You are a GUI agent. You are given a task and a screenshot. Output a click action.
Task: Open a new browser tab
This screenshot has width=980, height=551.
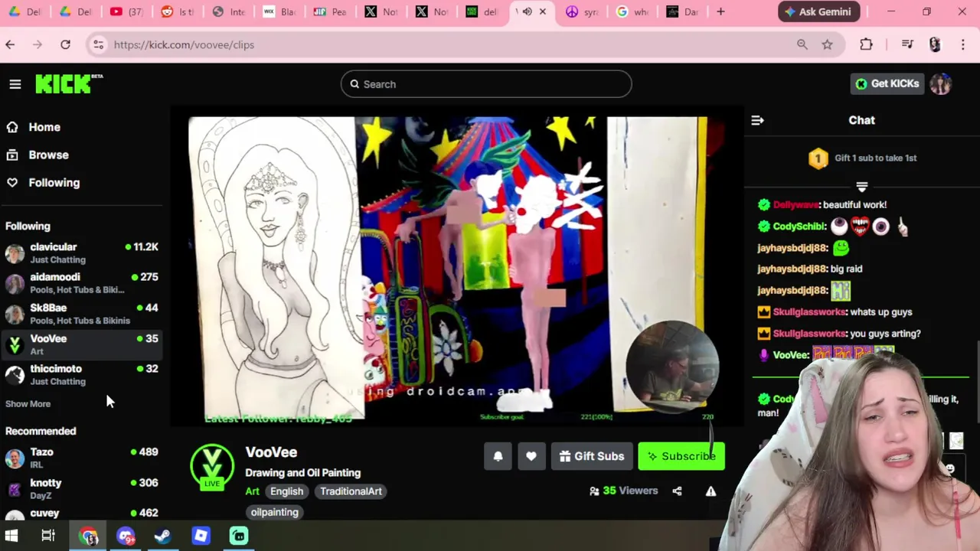720,11
